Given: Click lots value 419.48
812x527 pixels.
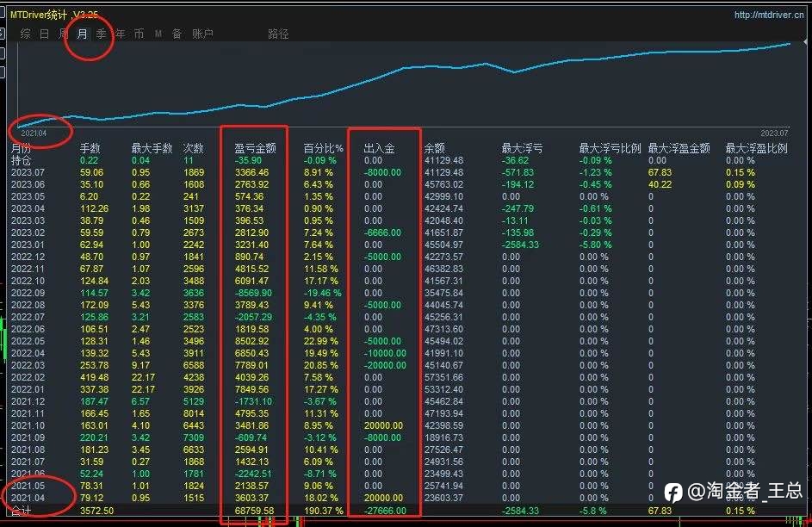Looking at the screenshot, I should (94, 377).
